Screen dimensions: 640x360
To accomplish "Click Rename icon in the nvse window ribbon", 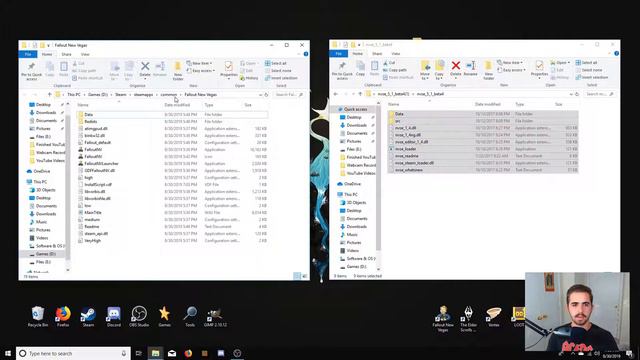I will [x=470, y=68].
